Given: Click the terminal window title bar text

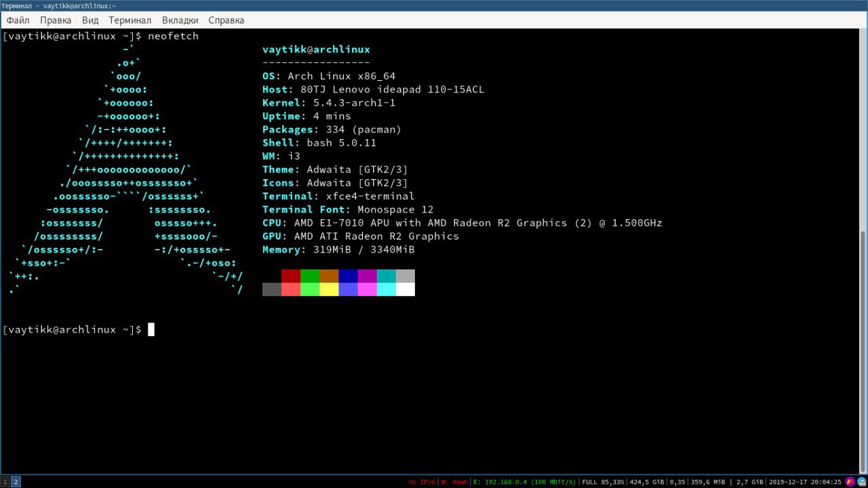Looking at the screenshot, I should click(x=58, y=5).
